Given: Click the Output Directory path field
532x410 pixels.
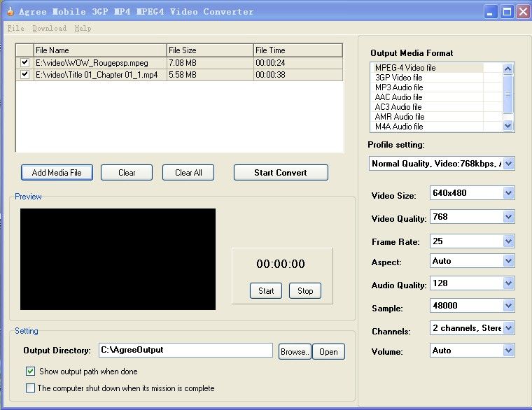Looking at the screenshot, I should click(x=185, y=350).
